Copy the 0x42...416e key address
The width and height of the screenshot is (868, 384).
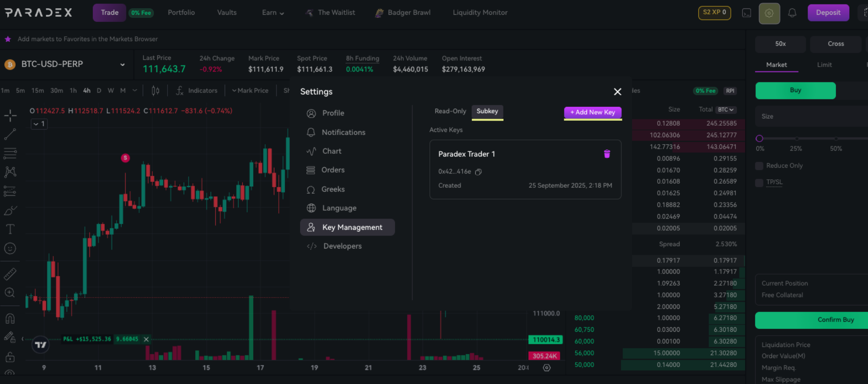pyautogui.click(x=478, y=172)
